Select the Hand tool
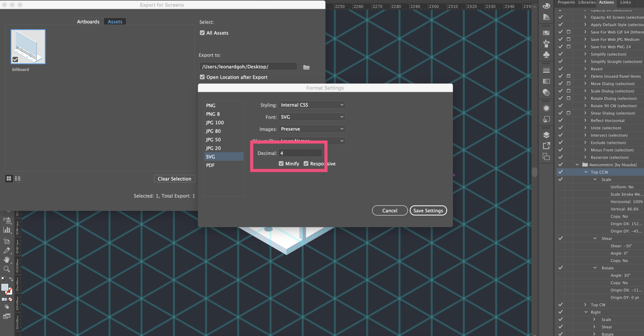 coord(6,260)
